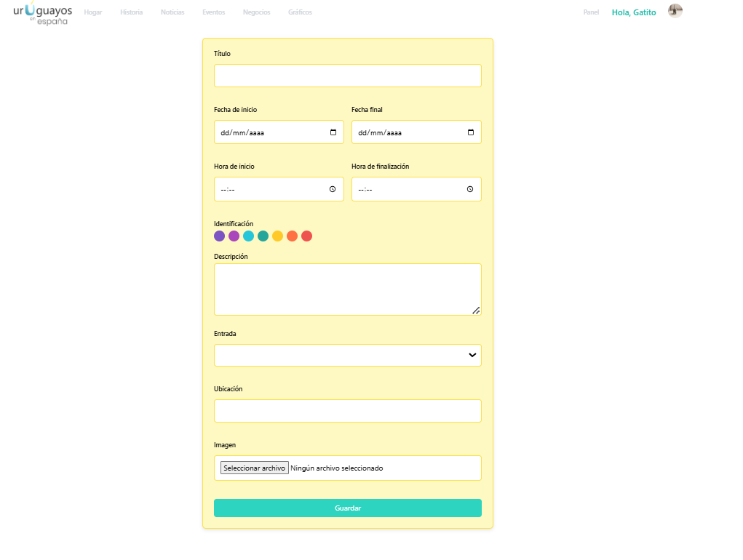743x560 pixels.
Task: Open the user profile avatar
Action: point(675,11)
